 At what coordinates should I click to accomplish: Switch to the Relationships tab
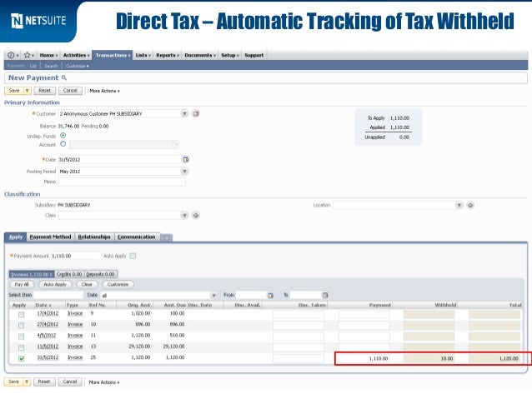coord(94,237)
